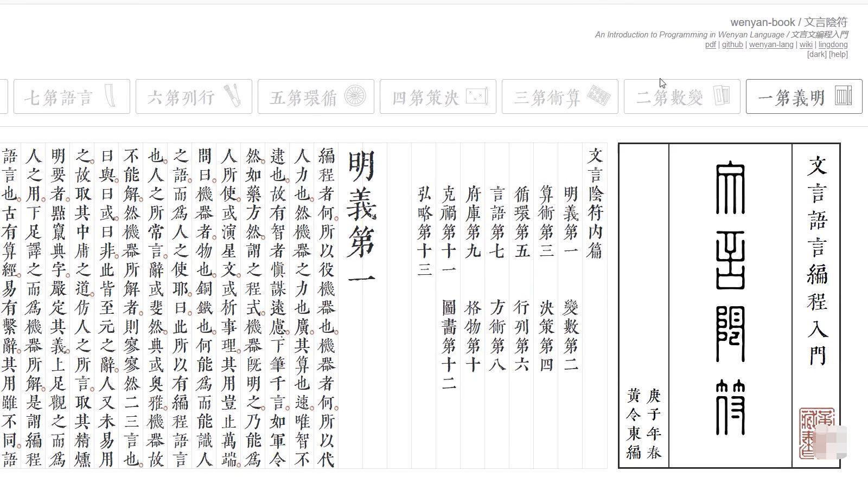Follow the wiki link
Viewport: 868px width, 478px height.
806,44
